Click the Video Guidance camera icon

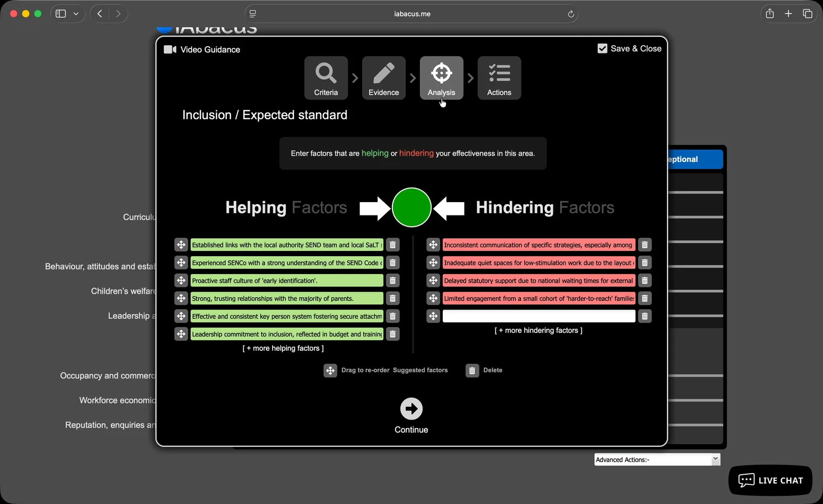point(170,49)
